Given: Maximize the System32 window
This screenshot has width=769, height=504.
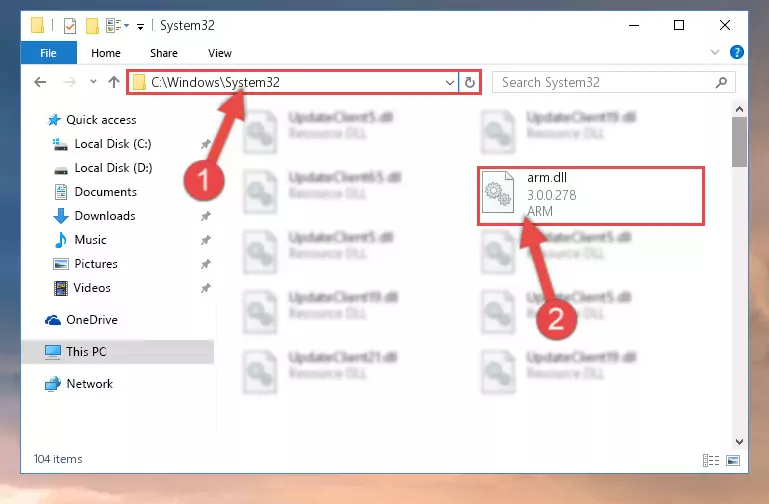Looking at the screenshot, I should click(679, 25).
